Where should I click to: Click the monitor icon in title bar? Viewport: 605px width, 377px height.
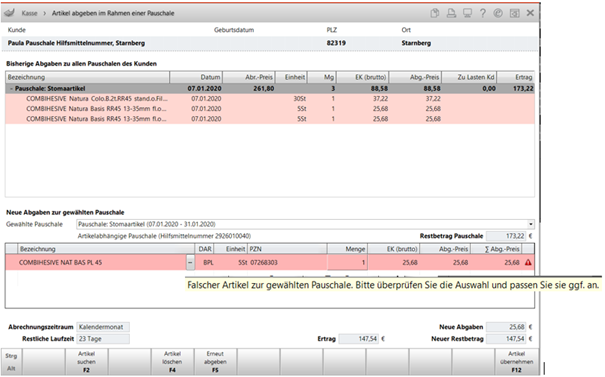(467, 13)
